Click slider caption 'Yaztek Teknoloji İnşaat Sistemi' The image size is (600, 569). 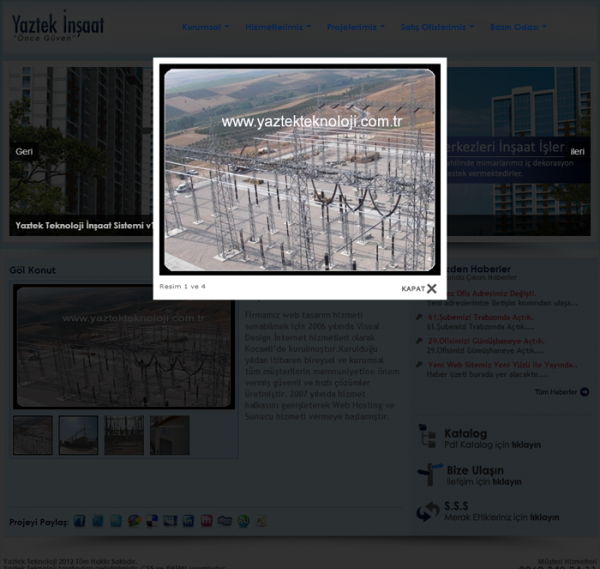coord(83,225)
